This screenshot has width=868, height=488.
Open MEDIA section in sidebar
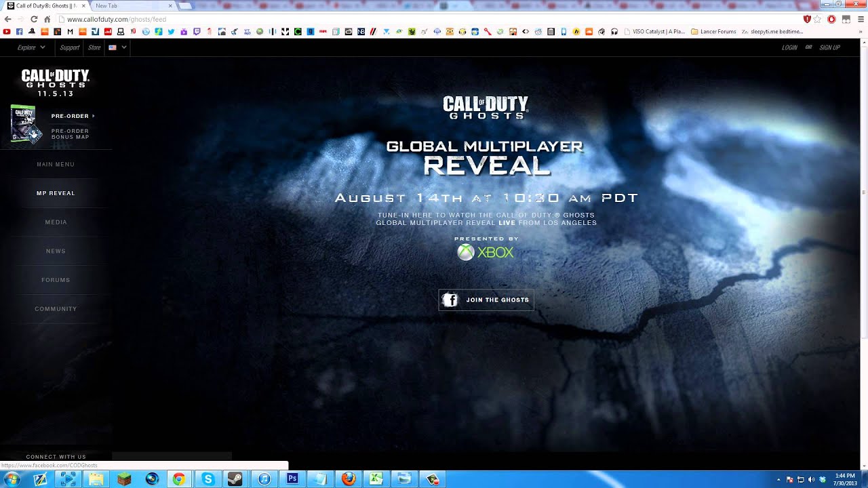[x=56, y=222]
